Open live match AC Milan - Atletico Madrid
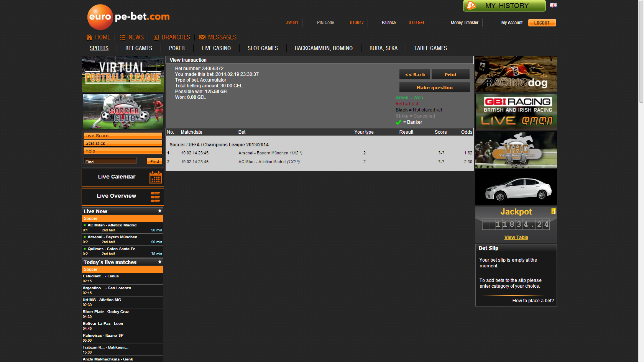 pyautogui.click(x=123, y=228)
